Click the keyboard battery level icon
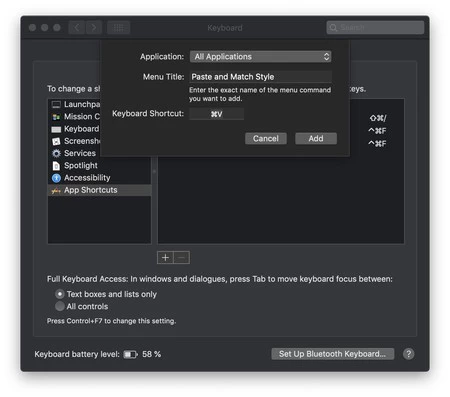This screenshot has width=450, height=397. click(130, 354)
